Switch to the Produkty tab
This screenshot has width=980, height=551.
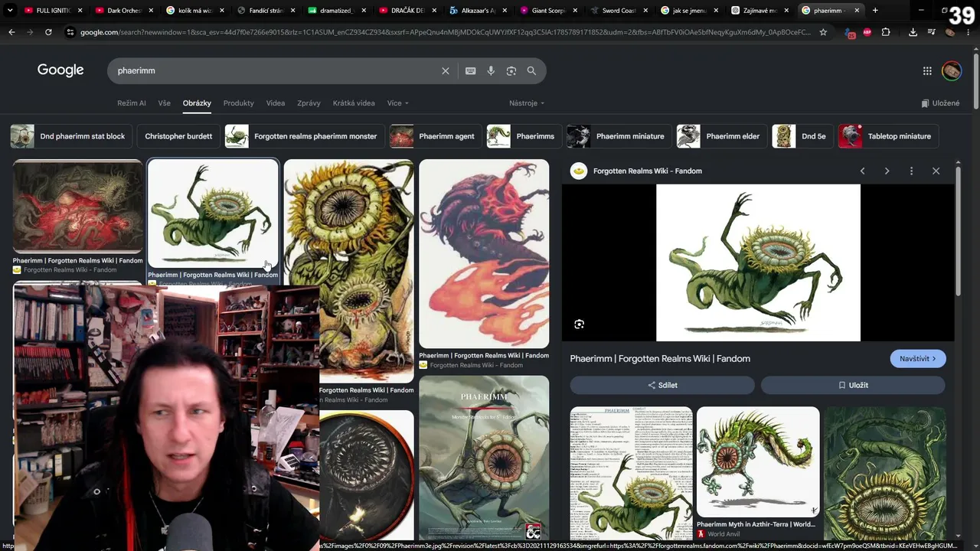[x=239, y=103]
